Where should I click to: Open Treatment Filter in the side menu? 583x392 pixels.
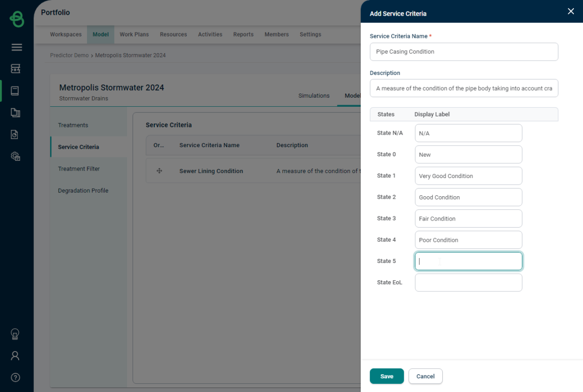89,169
